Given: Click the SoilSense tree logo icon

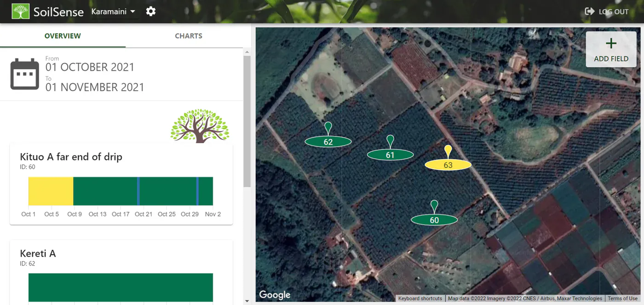Looking at the screenshot, I should coord(21,11).
